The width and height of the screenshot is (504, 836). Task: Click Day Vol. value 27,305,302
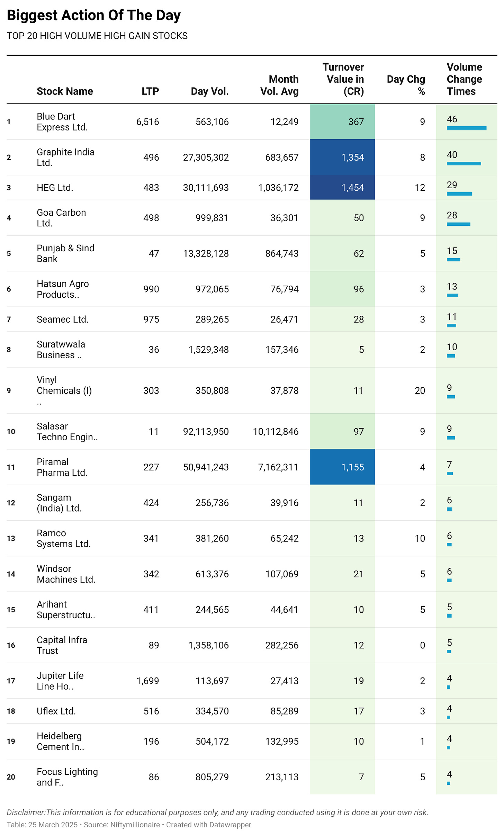click(x=206, y=158)
